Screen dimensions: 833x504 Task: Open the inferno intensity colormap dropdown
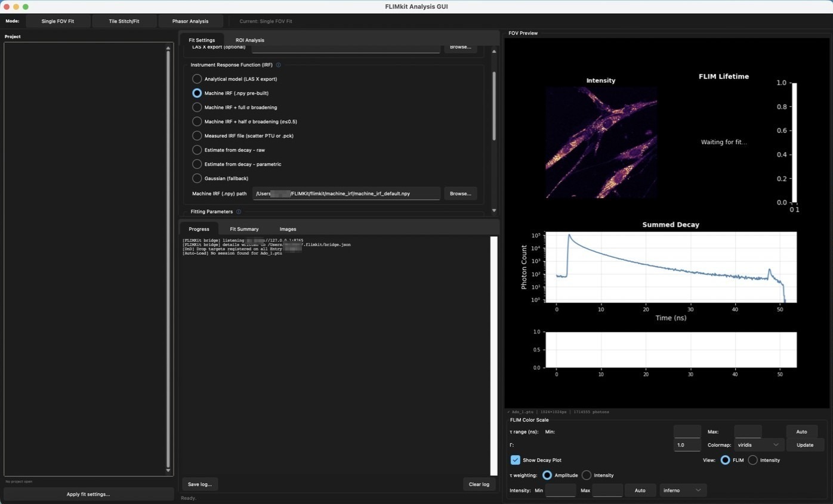pos(683,490)
